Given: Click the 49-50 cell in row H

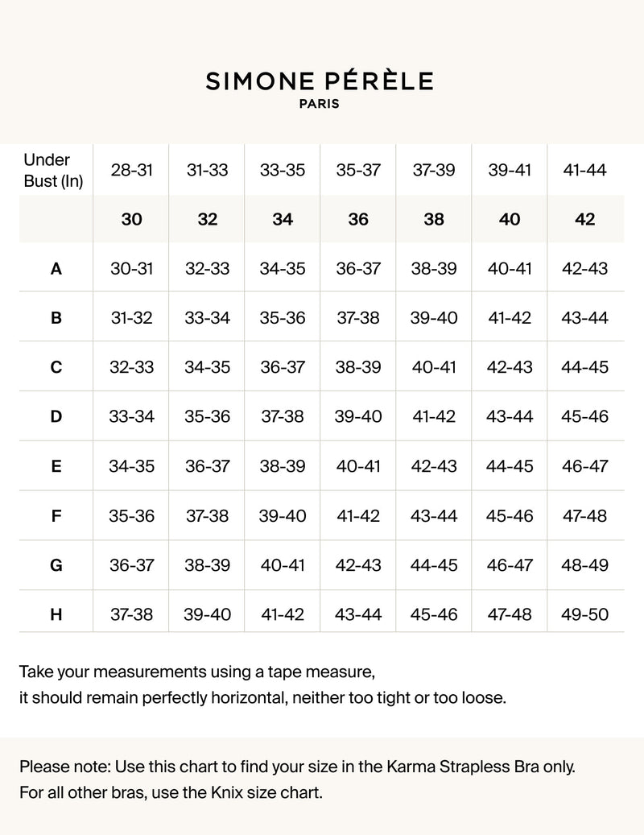Looking at the screenshot, I should pos(585,615).
